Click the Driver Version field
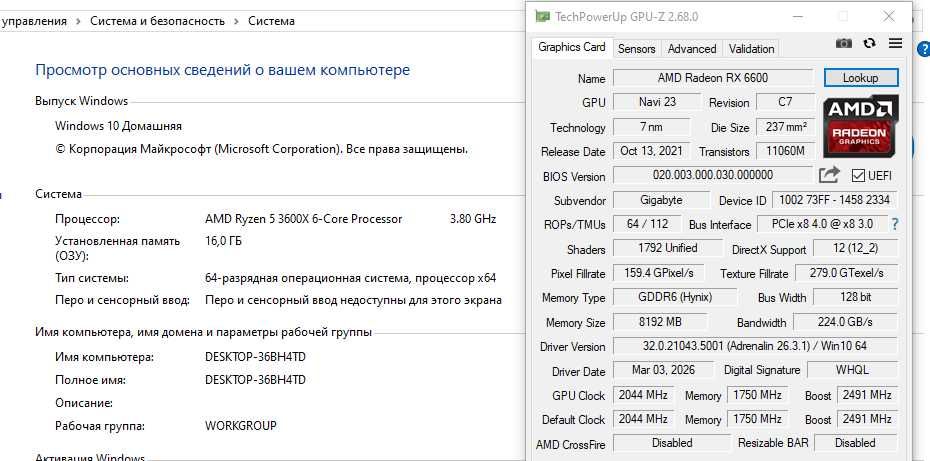This screenshot has height=461, width=930. [x=755, y=346]
